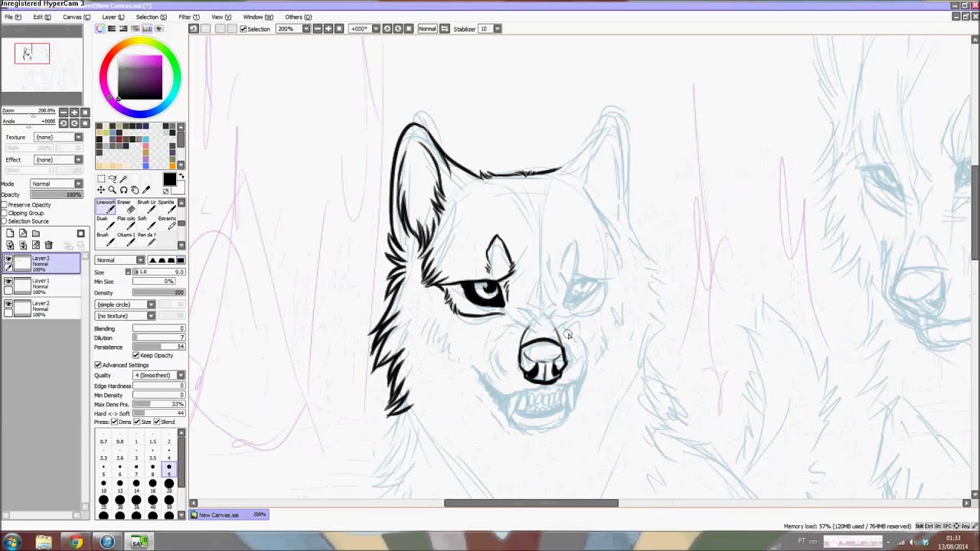Viewport: 980px width, 551px height.
Task: Choose the Dusk brush
Action: coord(105,223)
